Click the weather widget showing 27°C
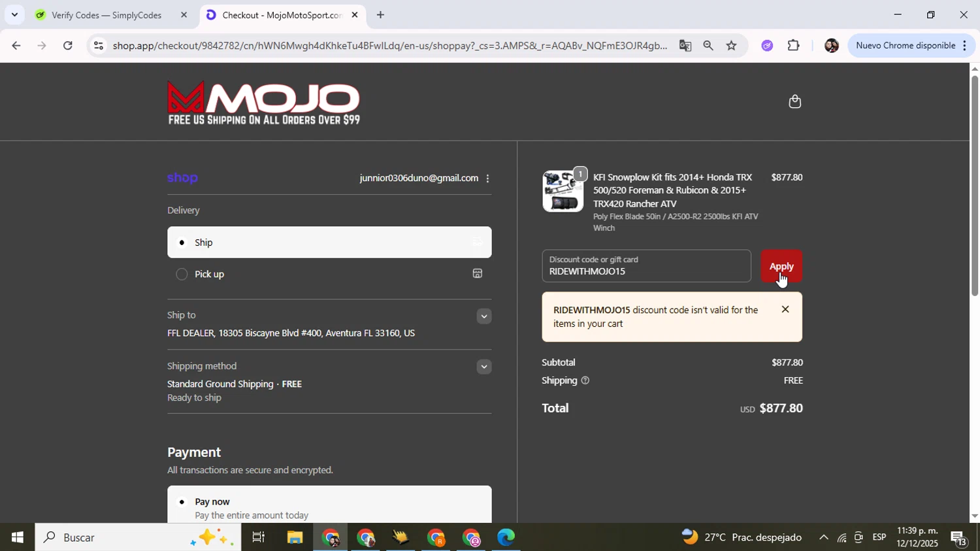980x551 pixels. [742, 537]
